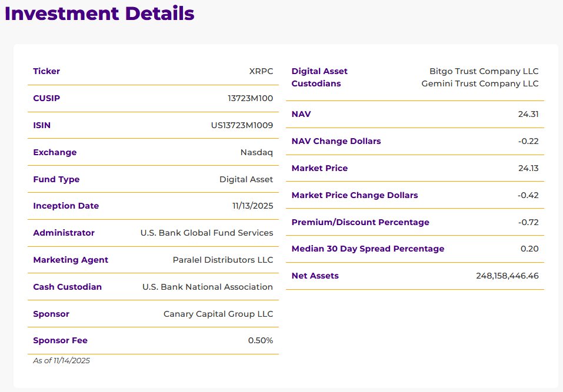Click the NAV Change Dollars value
This screenshot has width=563, height=392.
(x=528, y=141)
